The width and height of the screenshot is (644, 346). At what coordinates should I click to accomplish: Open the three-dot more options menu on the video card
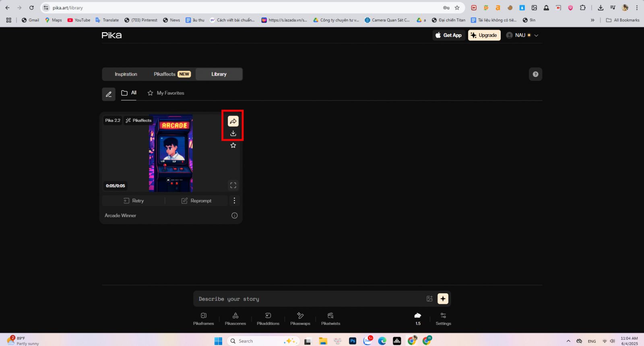click(234, 200)
